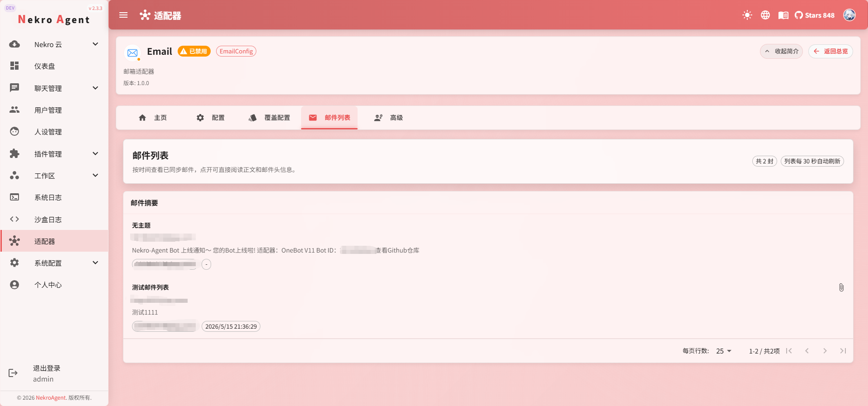Click the logout arrow icon
The height and width of the screenshot is (406, 868).
[x=13, y=373]
